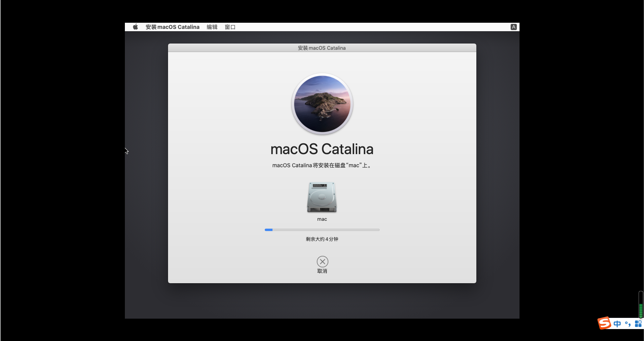The width and height of the screenshot is (644, 341).
Task: Click the installation progress bar
Action: [322, 230]
